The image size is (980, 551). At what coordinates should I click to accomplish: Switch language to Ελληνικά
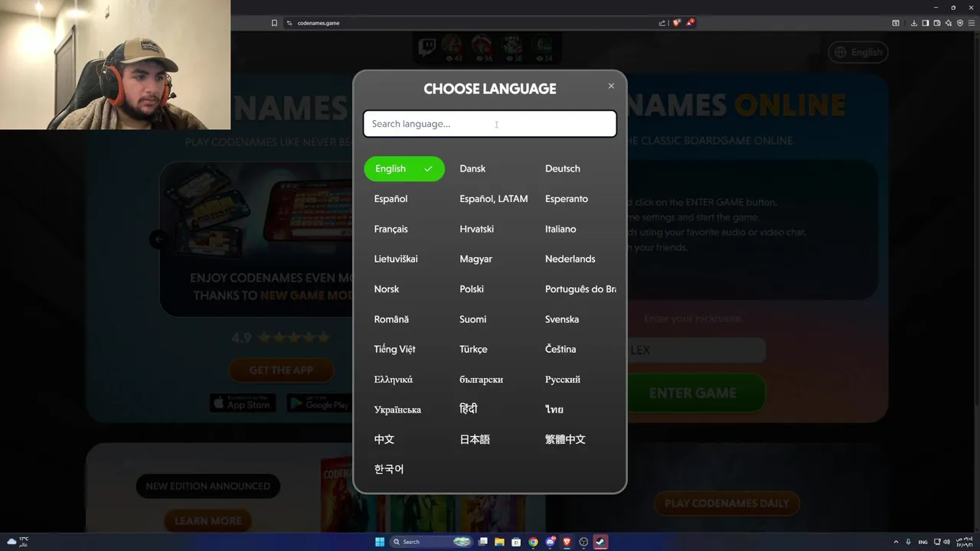(394, 380)
